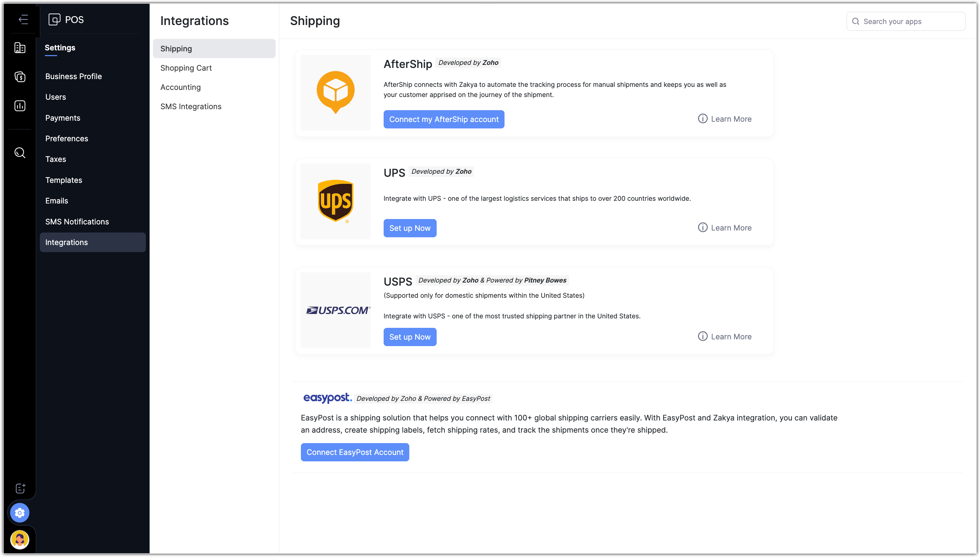The image size is (980, 557).
Task: Click Set up Now for UPS
Action: [410, 228]
